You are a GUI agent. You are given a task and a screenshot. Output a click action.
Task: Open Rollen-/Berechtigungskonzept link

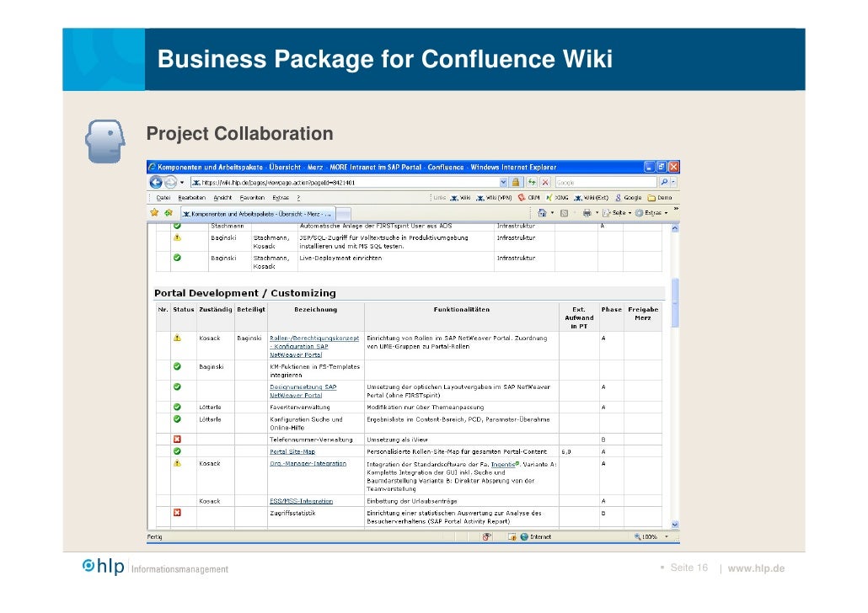click(x=313, y=346)
